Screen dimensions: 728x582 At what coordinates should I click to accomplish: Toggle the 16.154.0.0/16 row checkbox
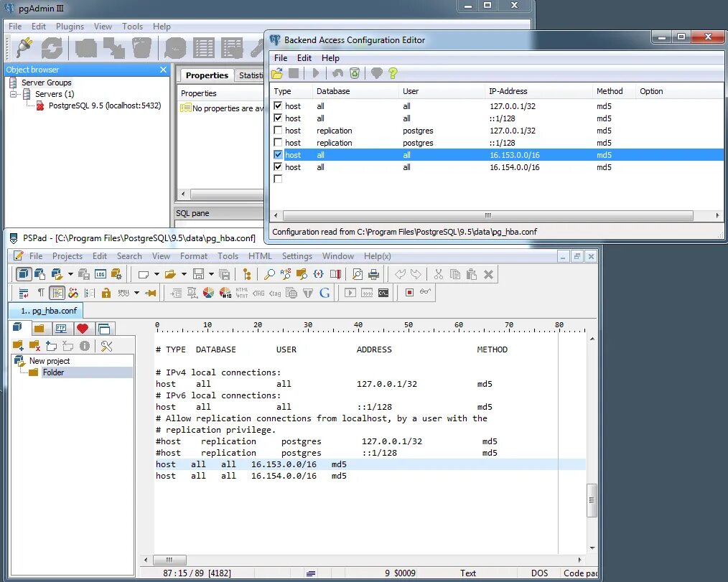278,166
